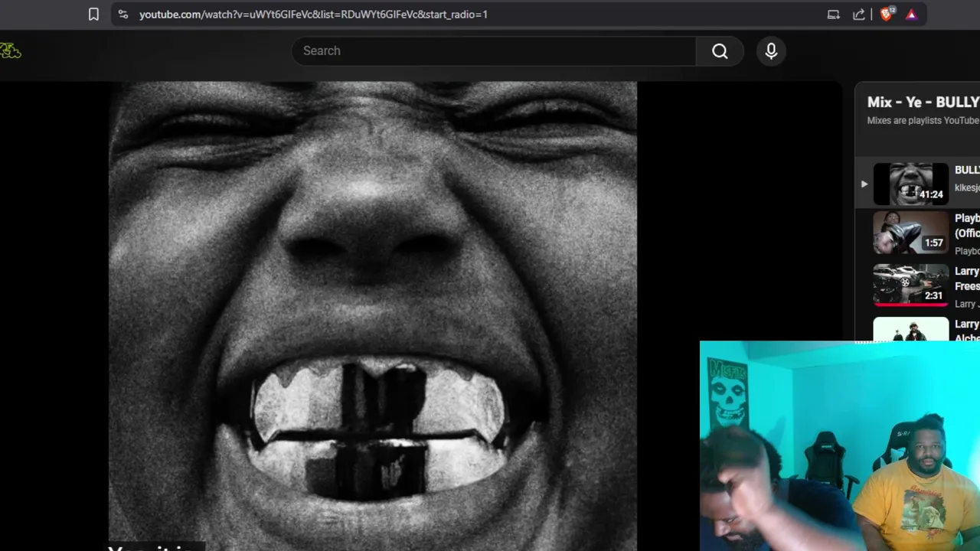980x551 pixels.
Task: Focus the YouTube Search input field
Action: click(x=494, y=51)
